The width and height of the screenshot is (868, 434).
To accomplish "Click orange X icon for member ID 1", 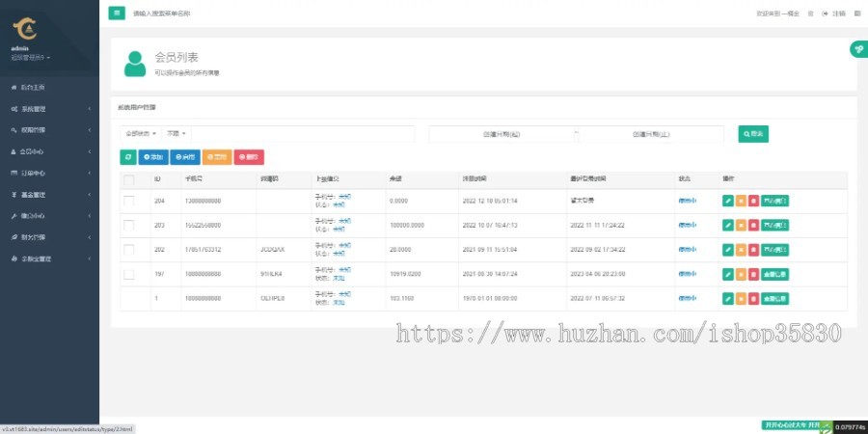I will click(741, 298).
